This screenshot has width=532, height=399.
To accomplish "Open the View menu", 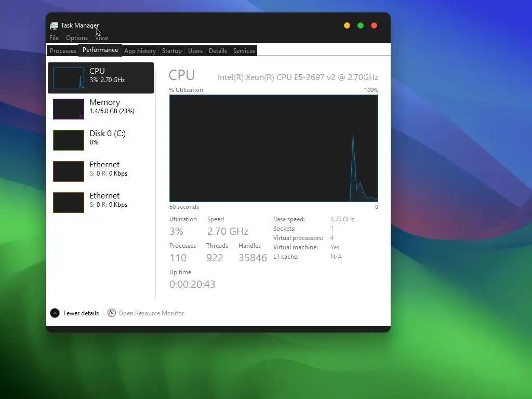I will point(101,37).
